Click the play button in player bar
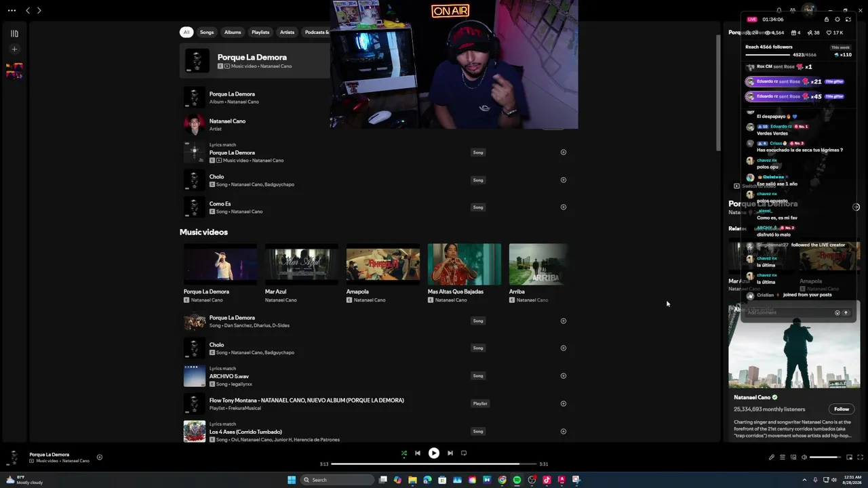This screenshot has width=868, height=488. 434,453
